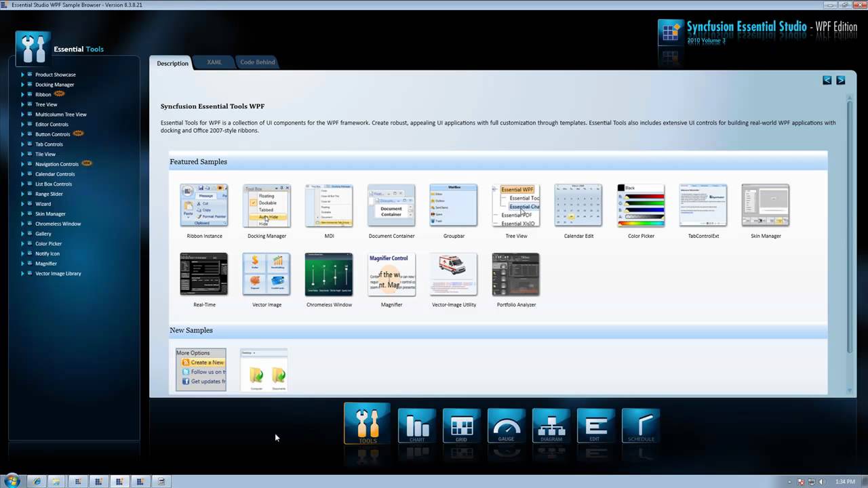Launch the Portfolio Analyzer sample
The height and width of the screenshot is (488, 868).
pyautogui.click(x=516, y=274)
